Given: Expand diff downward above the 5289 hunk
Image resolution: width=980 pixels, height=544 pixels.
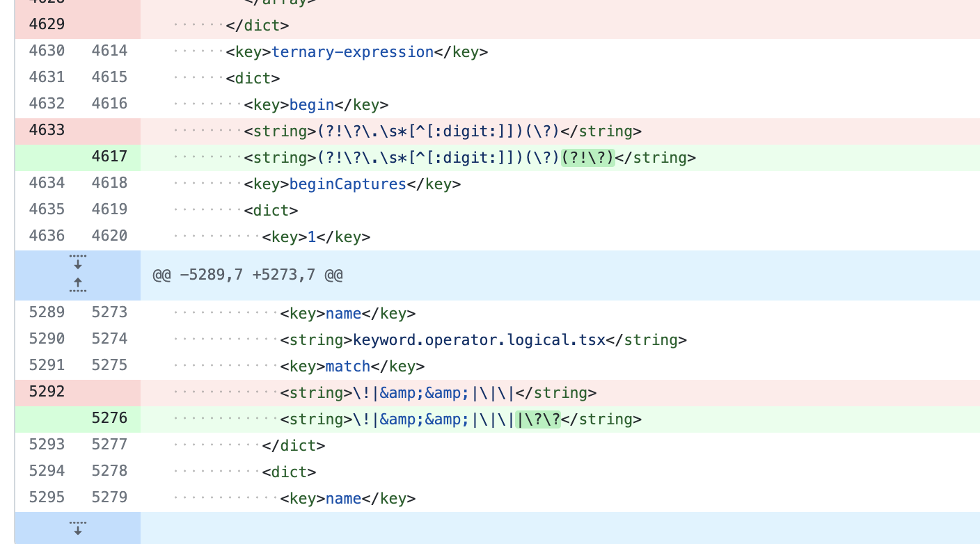Looking at the screenshot, I should [x=78, y=262].
